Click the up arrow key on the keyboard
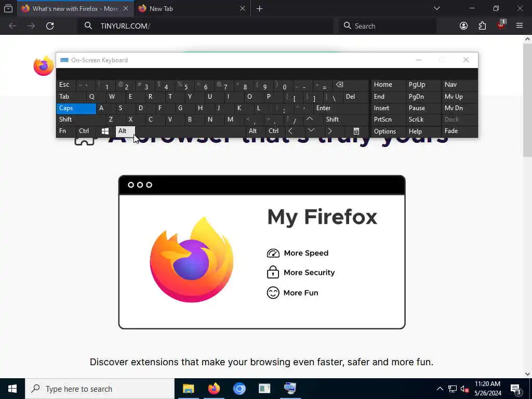Viewport: 532px width, 399px height. click(x=310, y=119)
